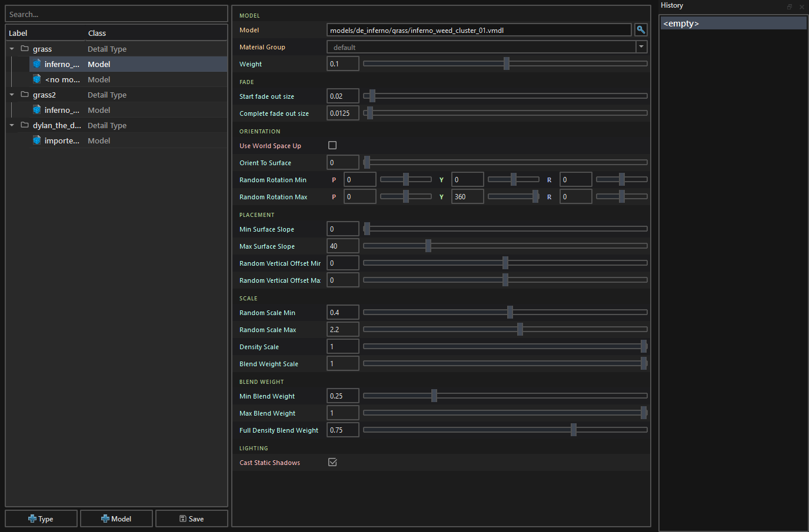Click Start fade out size value 0.02
Image resolution: width=809 pixels, height=532 pixels.
tap(343, 96)
